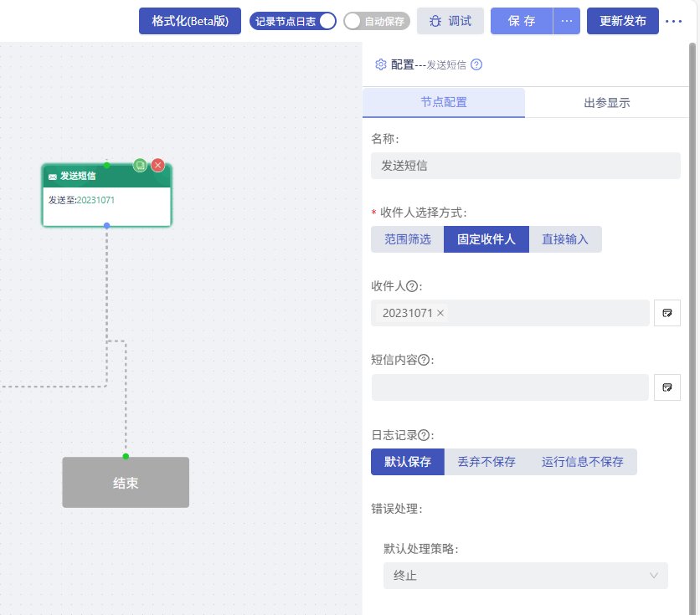Click the 更新发布 button
This screenshot has height=615, width=700.
(x=622, y=21)
